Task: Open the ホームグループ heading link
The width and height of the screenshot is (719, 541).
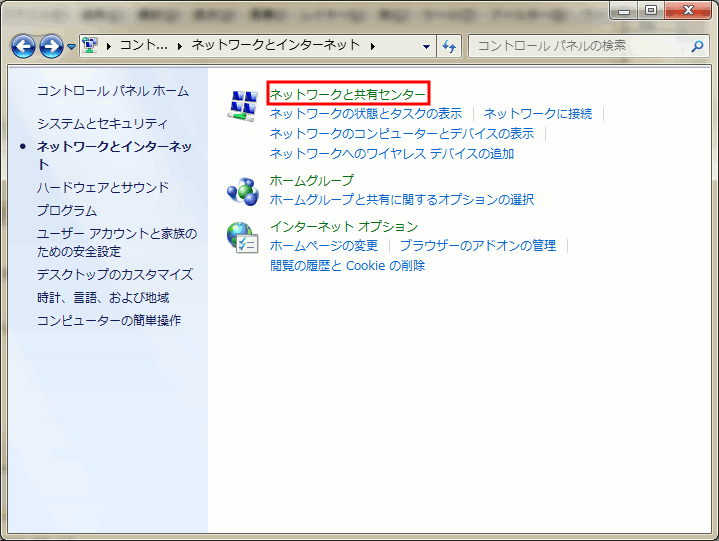Action: point(311,180)
